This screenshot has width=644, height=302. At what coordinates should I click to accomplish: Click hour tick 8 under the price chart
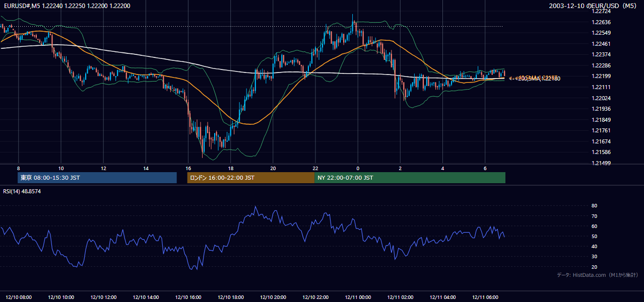click(x=19, y=168)
